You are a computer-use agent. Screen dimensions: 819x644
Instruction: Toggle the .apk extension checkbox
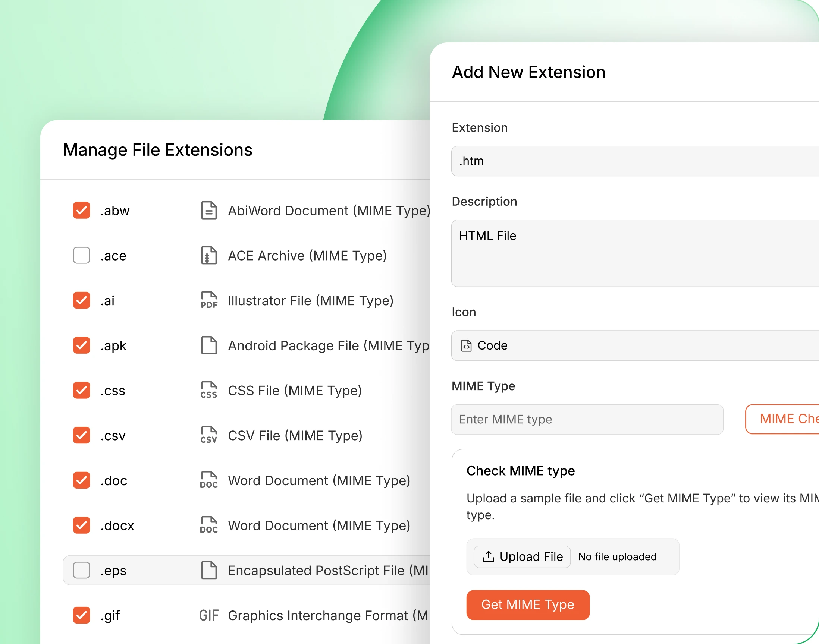tap(81, 345)
